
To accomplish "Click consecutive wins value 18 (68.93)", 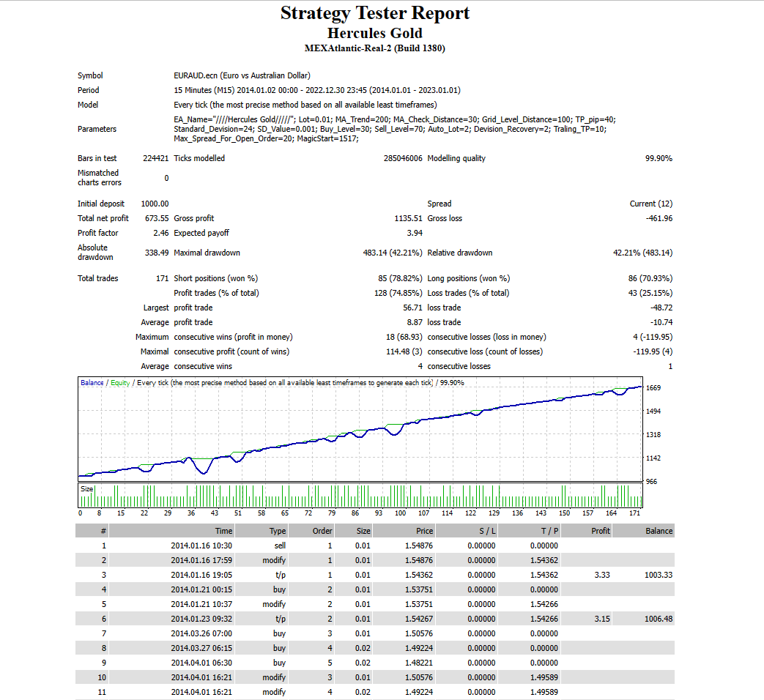I will click(404, 337).
